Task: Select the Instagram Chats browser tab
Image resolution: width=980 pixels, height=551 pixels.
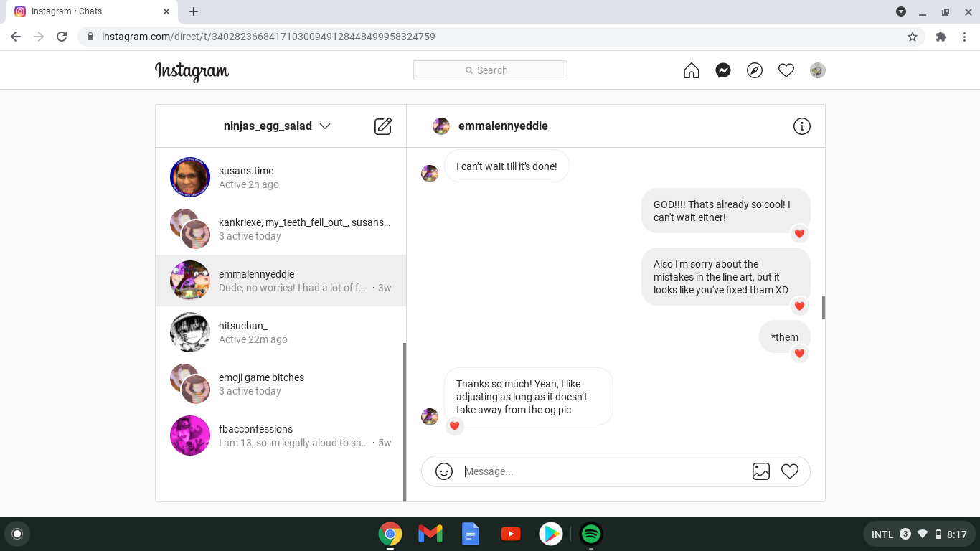Action: [91, 11]
